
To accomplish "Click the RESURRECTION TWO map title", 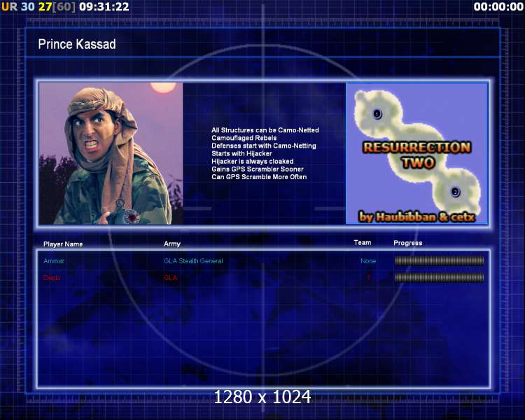I will tap(417, 155).
